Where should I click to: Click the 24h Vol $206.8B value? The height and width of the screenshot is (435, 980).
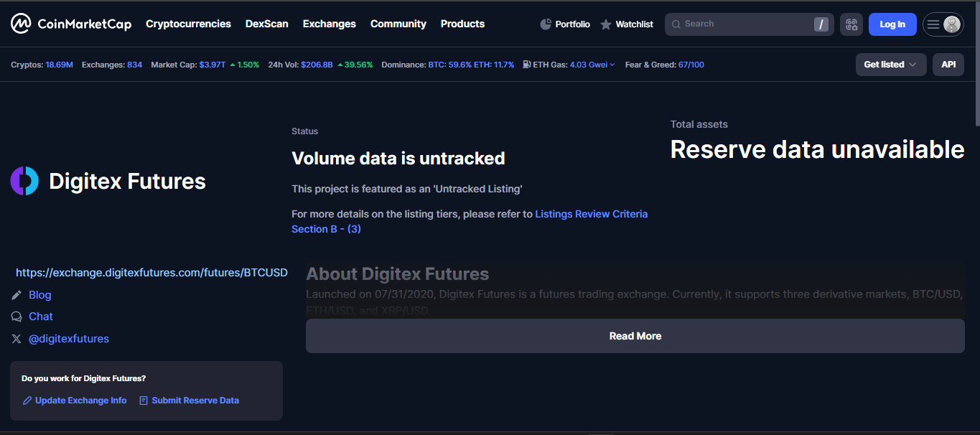317,65
